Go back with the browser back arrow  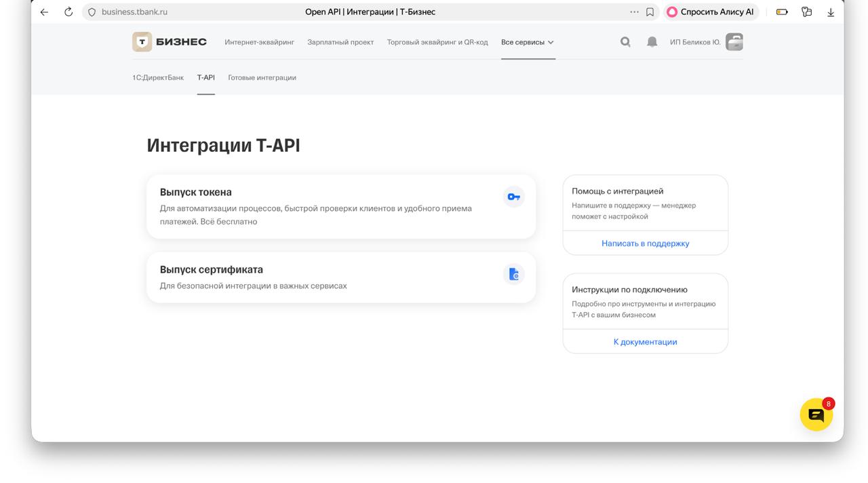coord(44,12)
